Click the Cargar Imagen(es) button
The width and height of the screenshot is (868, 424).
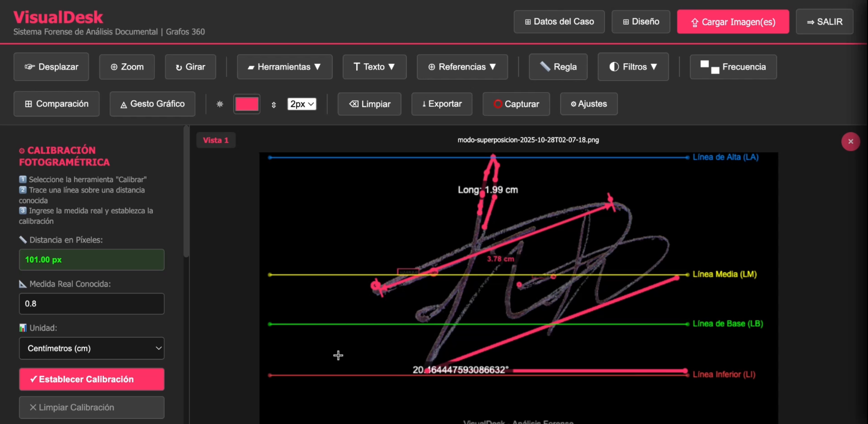click(x=732, y=22)
